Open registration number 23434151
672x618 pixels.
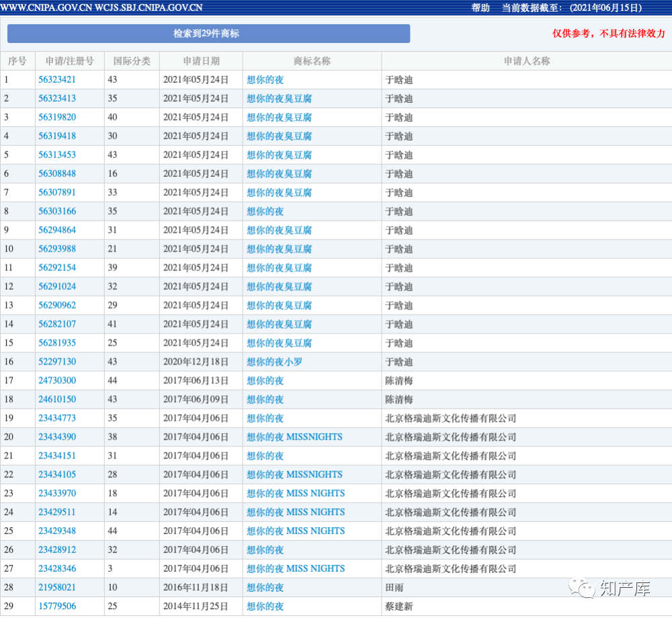pyautogui.click(x=57, y=456)
